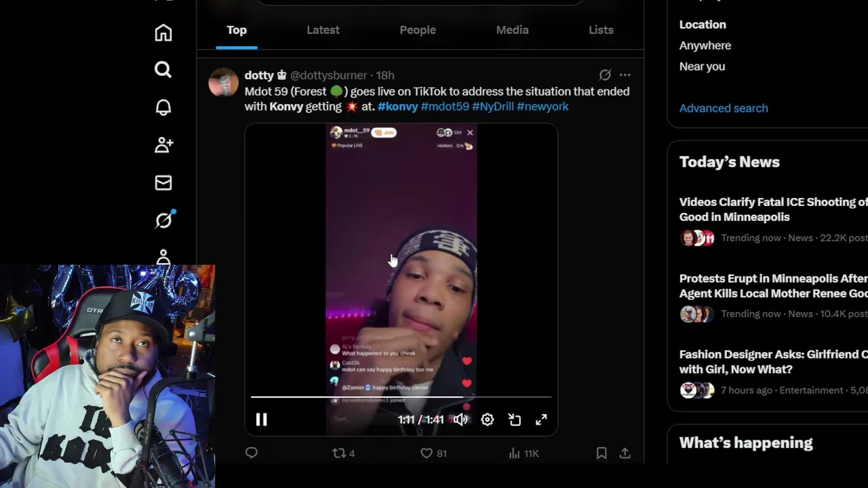The width and height of the screenshot is (868, 488).
Task: Bookmark the post by dotty
Action: coord(601,453)
